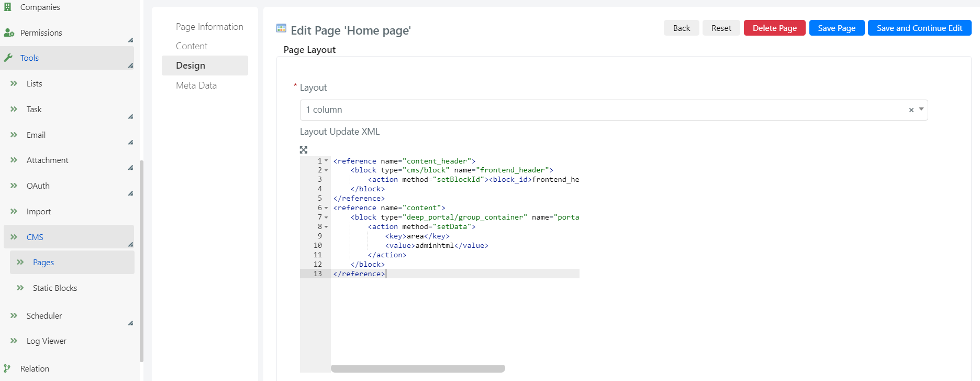Click the double-chevron icon beside Log Viewer

coord(14,341)
